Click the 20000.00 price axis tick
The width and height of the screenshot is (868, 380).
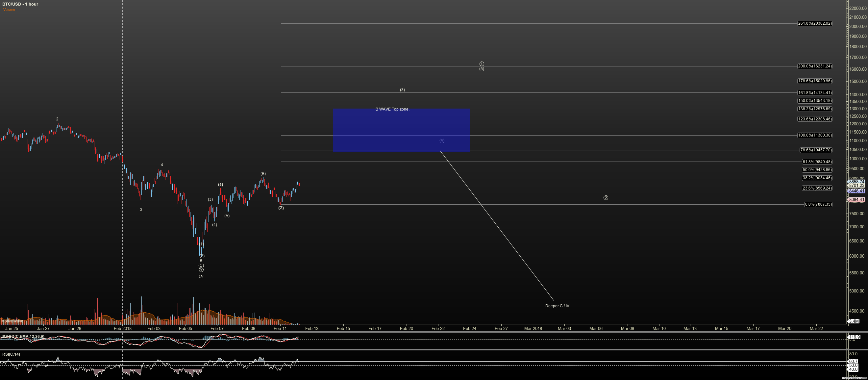point(858,26)
